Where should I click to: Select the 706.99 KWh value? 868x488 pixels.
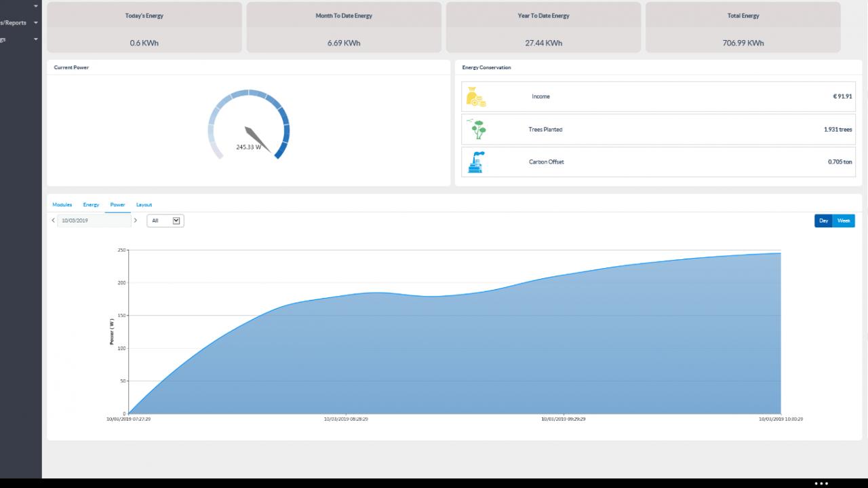pyautogui.click(x=743, y=43)
